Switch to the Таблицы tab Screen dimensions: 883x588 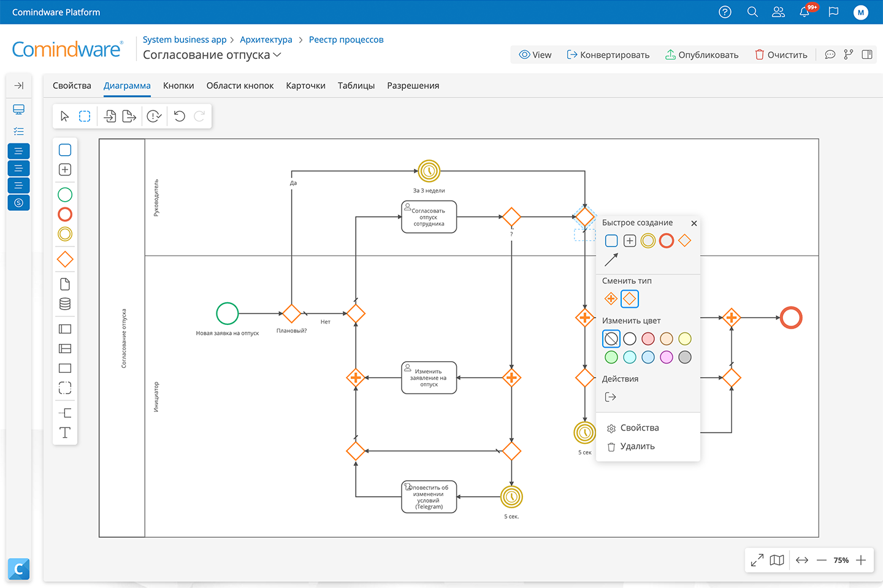coord(356,86)
